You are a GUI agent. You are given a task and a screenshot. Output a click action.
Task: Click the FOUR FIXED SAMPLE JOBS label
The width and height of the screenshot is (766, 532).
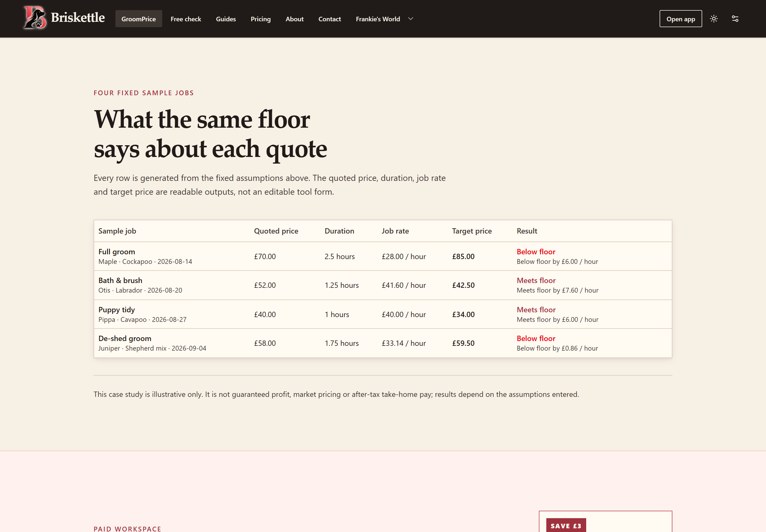[144, 93]
